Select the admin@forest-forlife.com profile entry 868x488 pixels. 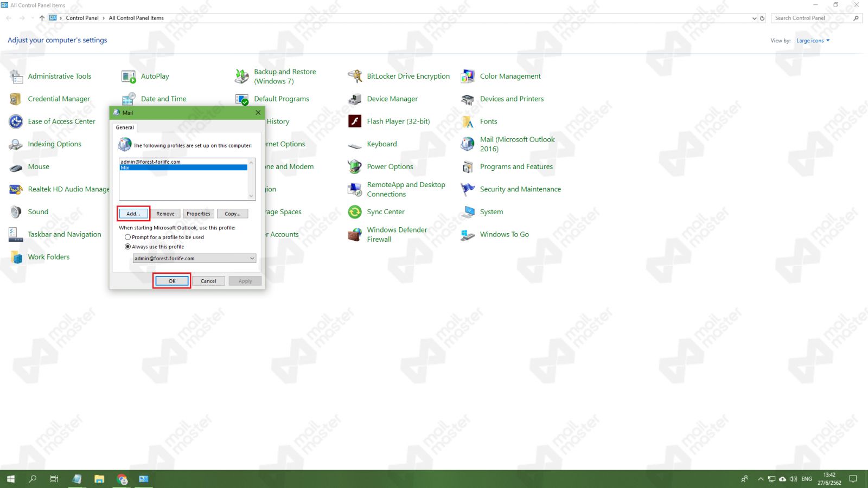click(183, 162)
